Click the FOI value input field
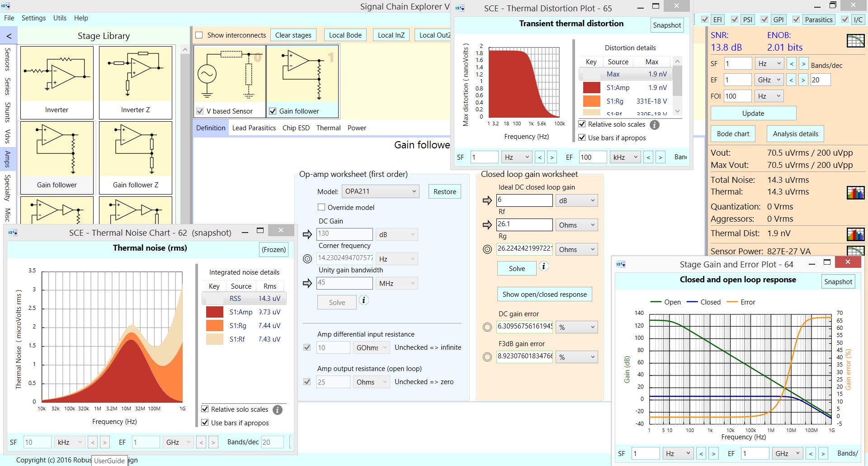The image size is (868, 466). pos(738,96)
